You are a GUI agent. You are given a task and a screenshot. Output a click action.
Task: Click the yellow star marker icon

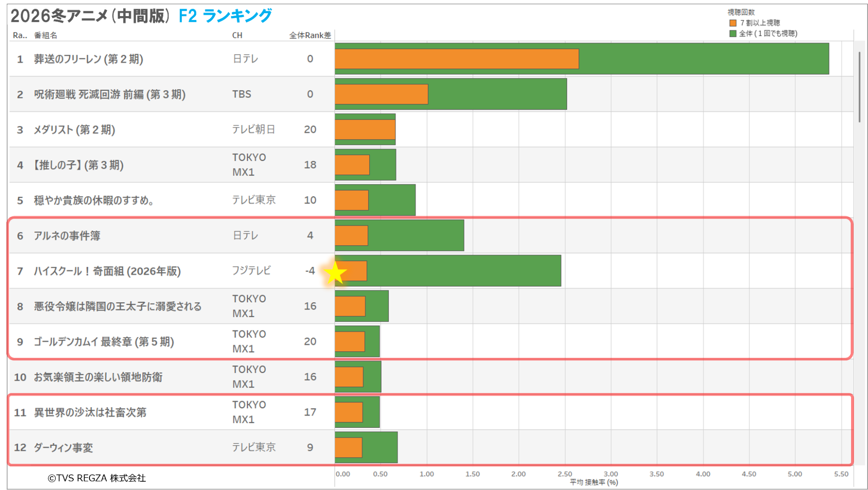coord(335,273)
